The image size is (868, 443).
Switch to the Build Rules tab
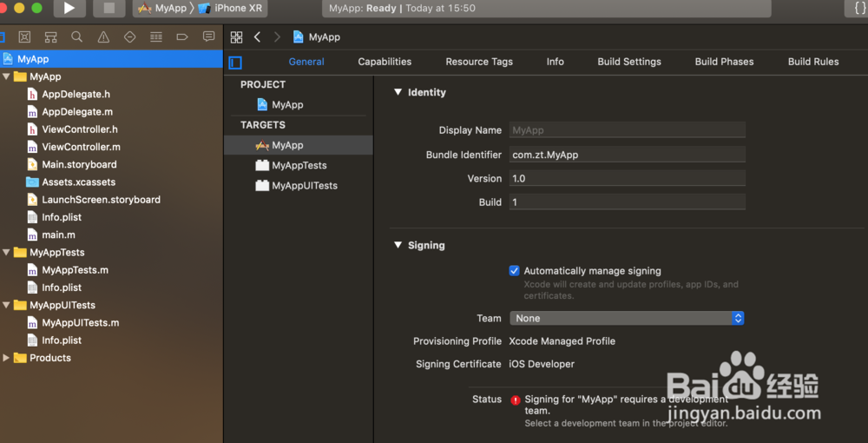(813, 62)
